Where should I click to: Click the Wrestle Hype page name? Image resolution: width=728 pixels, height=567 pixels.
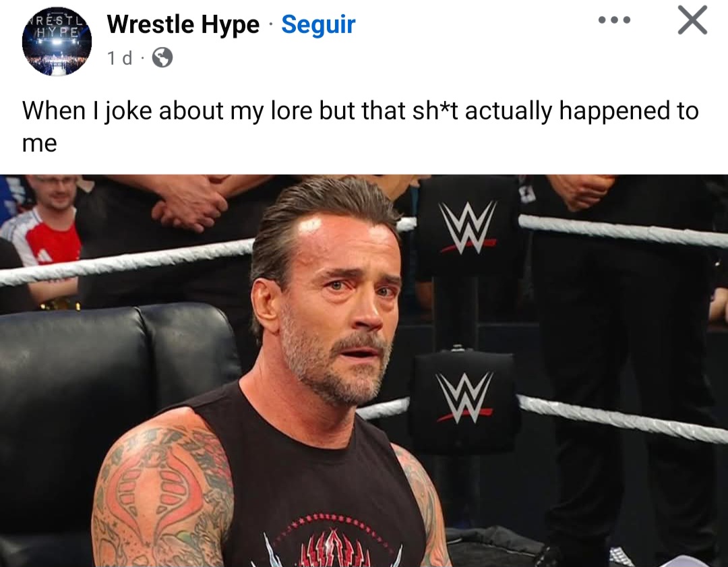coord(183,24)
